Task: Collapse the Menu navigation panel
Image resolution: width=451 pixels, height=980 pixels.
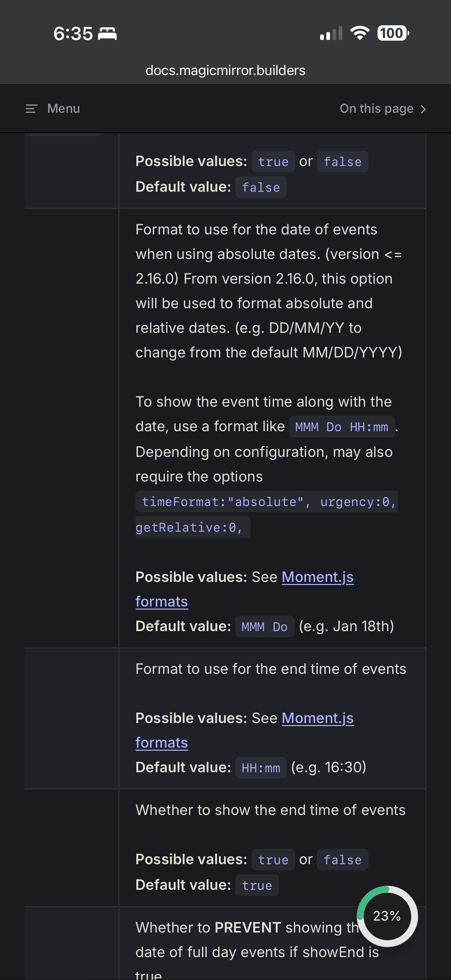Action: pos(53,108)
